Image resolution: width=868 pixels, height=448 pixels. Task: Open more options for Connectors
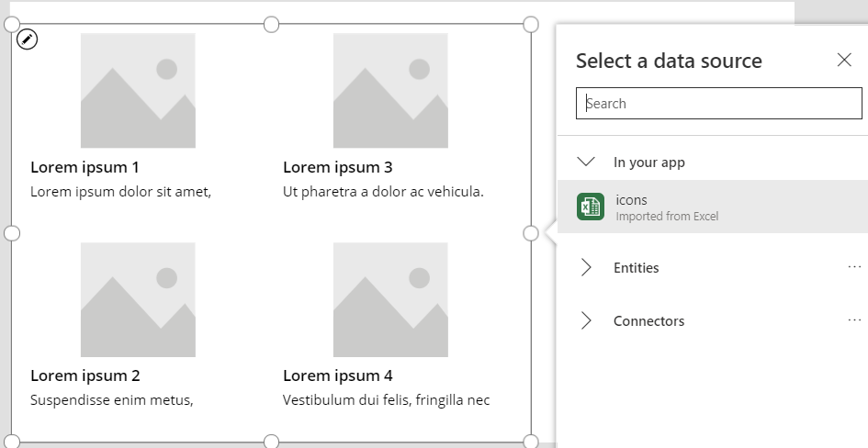(854, 319)
